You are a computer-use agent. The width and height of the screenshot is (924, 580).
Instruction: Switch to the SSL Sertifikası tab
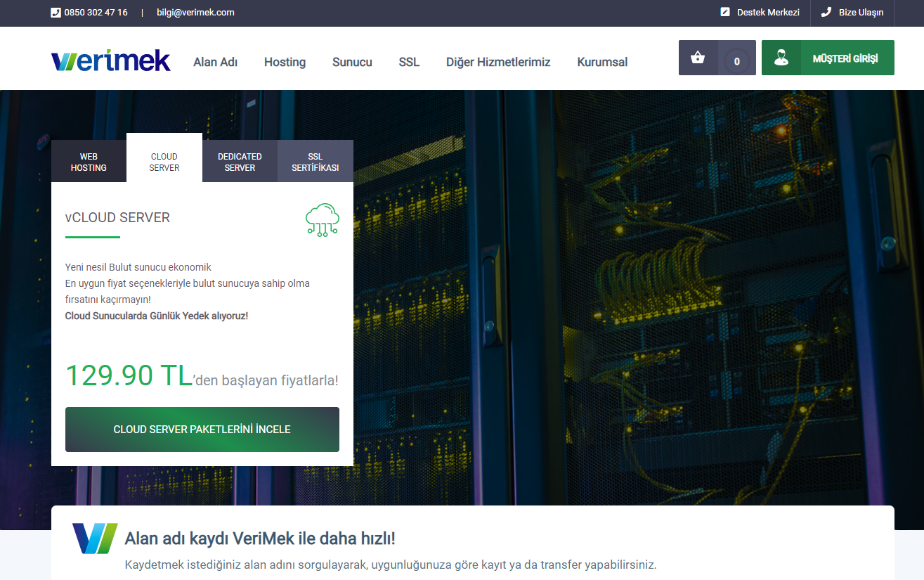[x=315, y=162]
